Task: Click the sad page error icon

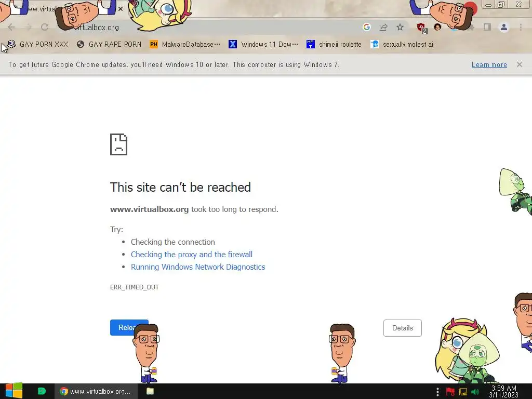Action: (119, 144)
